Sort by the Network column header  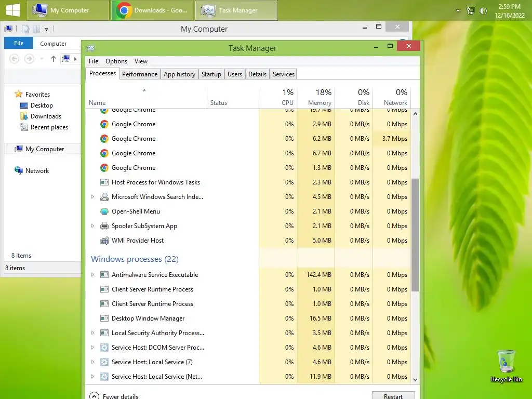(x=392, y=98)
